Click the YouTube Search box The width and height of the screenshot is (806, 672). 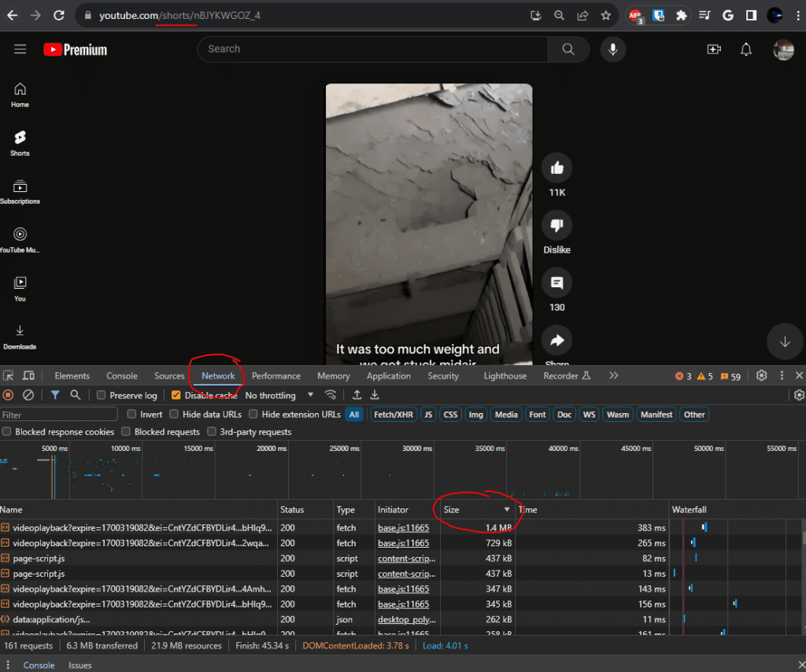(x=372, y=49)
